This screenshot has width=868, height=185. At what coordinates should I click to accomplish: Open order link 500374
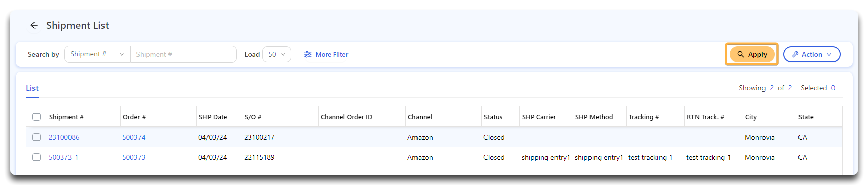pos(134,137)
